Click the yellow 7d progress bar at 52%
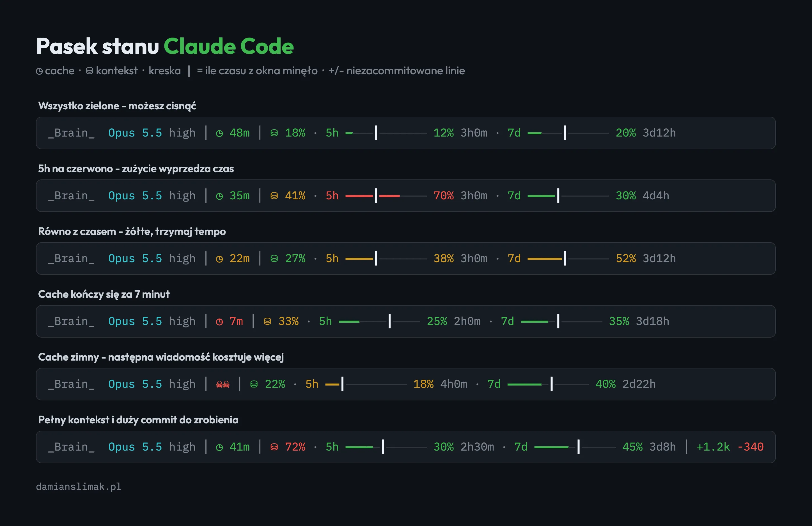Viewport: 812px width, 526px height. click(568, 259)
